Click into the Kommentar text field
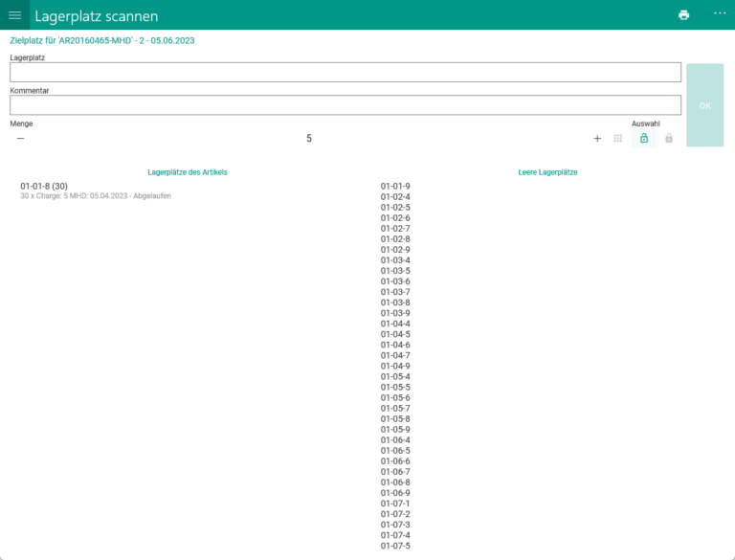This screenshot has height=560, width=735. [x=345, y=105]
